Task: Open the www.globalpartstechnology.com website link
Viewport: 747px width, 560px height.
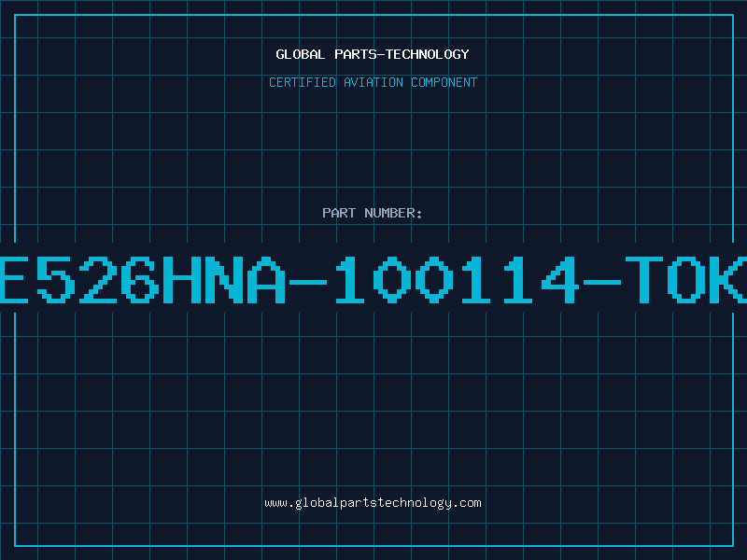Action: coord(373,503)
